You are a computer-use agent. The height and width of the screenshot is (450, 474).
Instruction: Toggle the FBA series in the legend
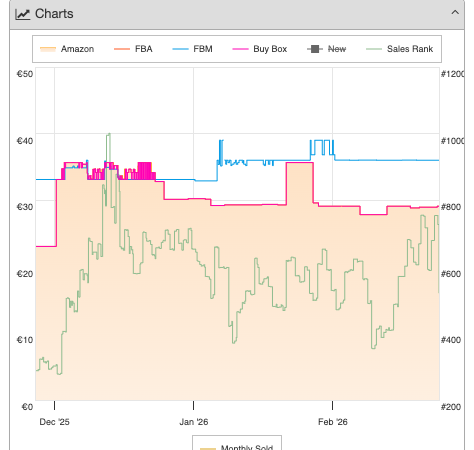[x=133, y=49]
